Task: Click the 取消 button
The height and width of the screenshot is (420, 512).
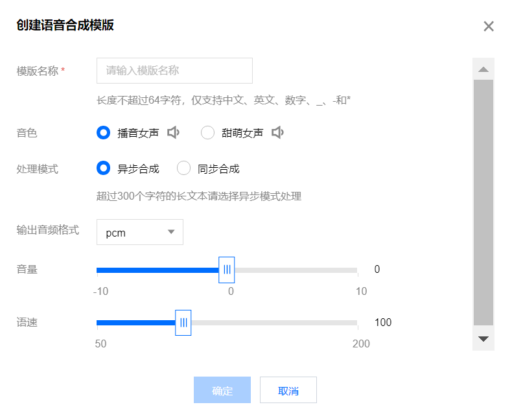Action: coord(288,390)
